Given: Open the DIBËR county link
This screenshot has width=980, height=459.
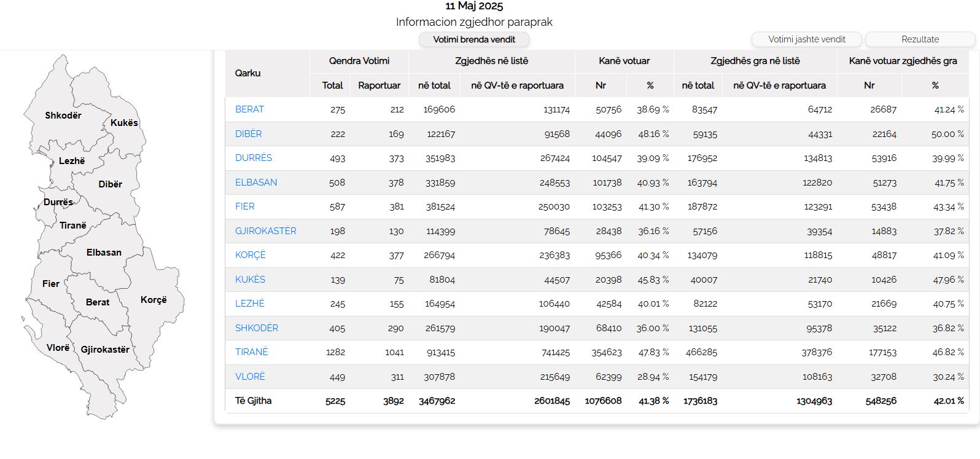Looking at the screenshot, I should click(x=248, y=134).
